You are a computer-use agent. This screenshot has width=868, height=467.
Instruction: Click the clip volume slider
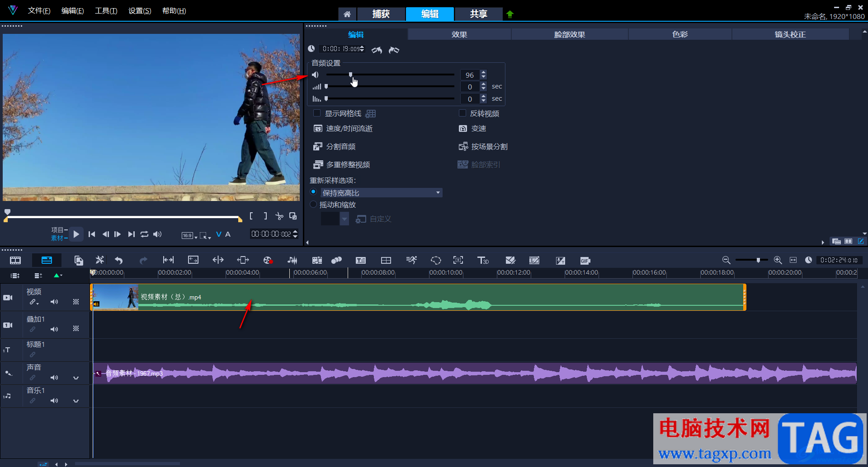390,75
